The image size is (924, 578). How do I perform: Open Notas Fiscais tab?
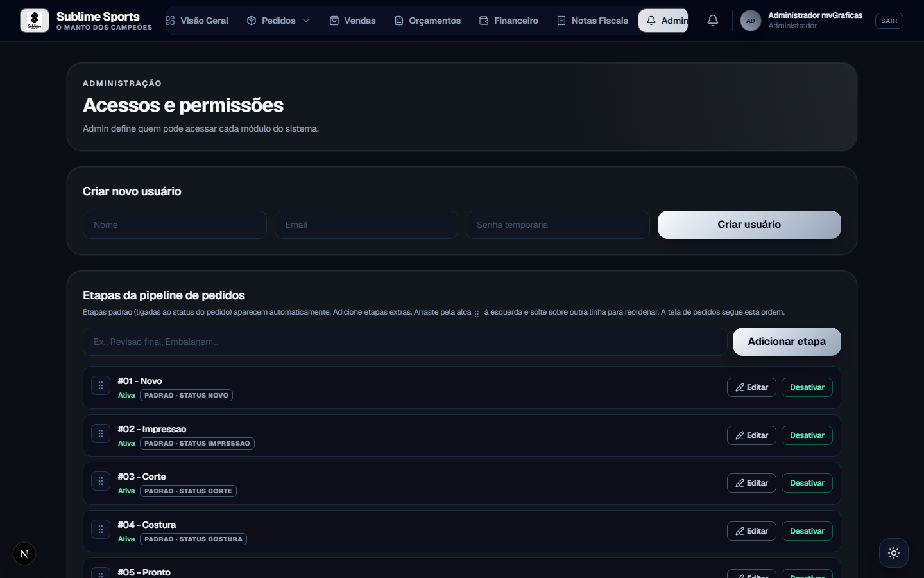point(592,21)
